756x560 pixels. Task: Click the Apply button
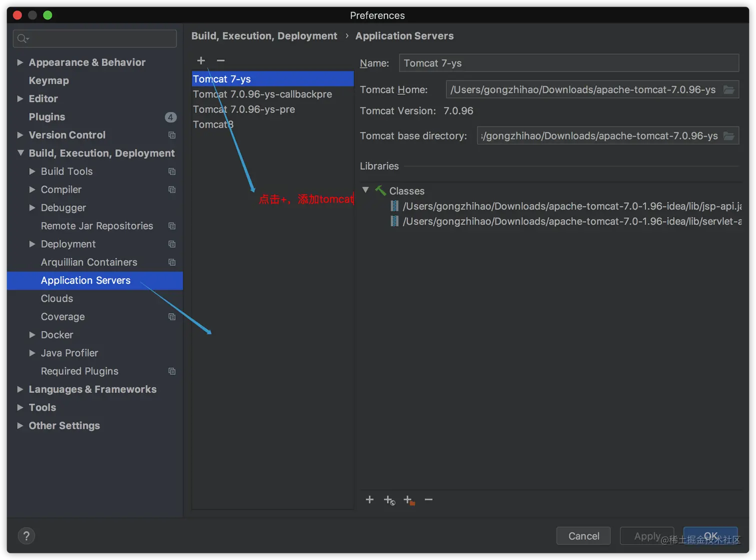point(647,536)
